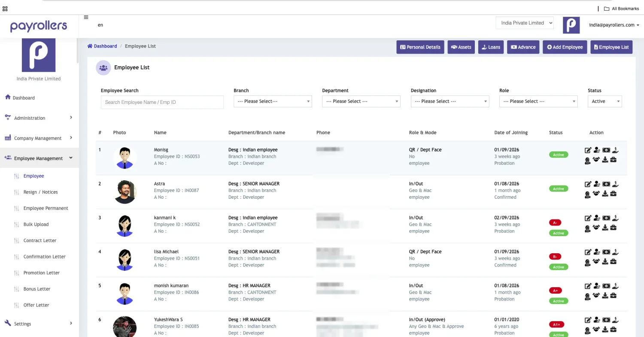Click the edit pencil icon in monish kumaran's row

pyautogui.click(x=588, y=286)
